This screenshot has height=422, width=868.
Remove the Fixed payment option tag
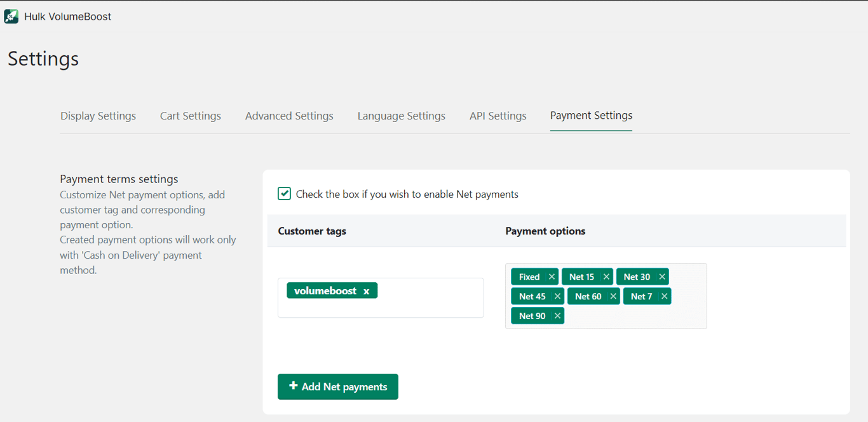coord(552,277)
